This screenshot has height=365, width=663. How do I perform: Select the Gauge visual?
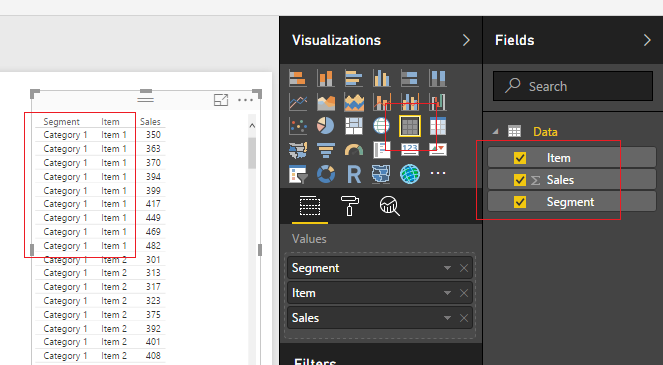coord(353,150)
